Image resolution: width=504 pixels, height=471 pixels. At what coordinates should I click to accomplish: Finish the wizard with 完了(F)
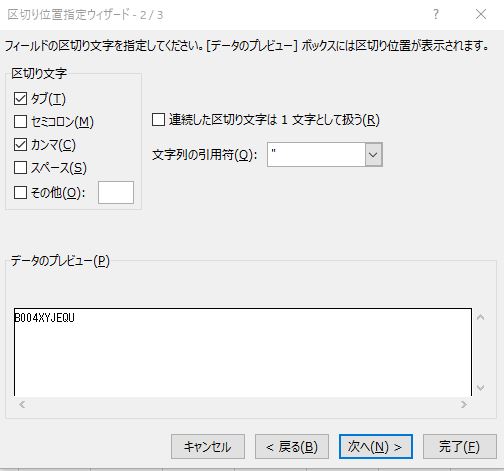pos(460,447)
